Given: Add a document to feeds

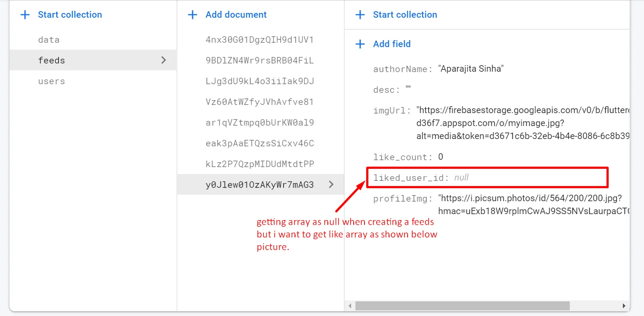Looking at the screenshot, I should (x=236, y=15).
